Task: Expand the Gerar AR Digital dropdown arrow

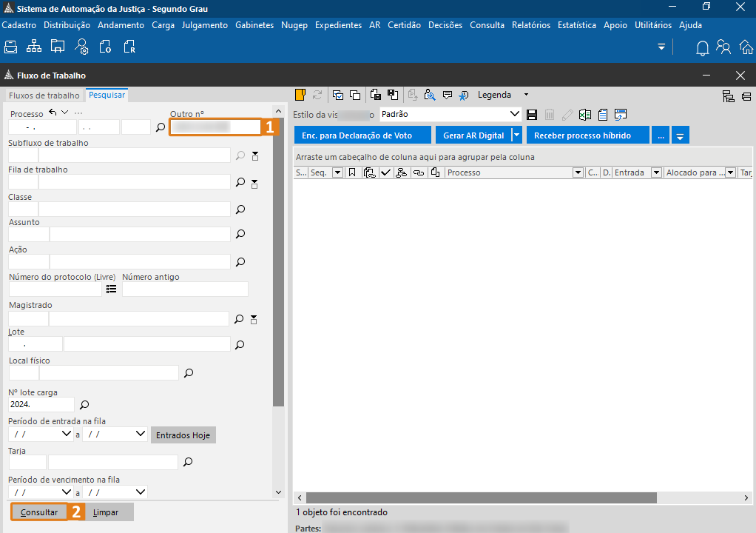Action: (517, 135)
